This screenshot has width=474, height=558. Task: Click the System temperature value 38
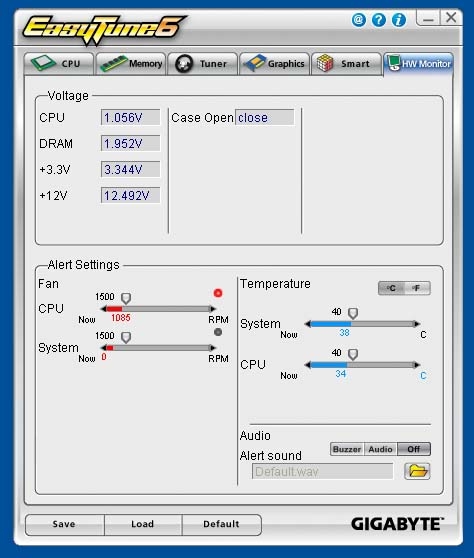344,333
